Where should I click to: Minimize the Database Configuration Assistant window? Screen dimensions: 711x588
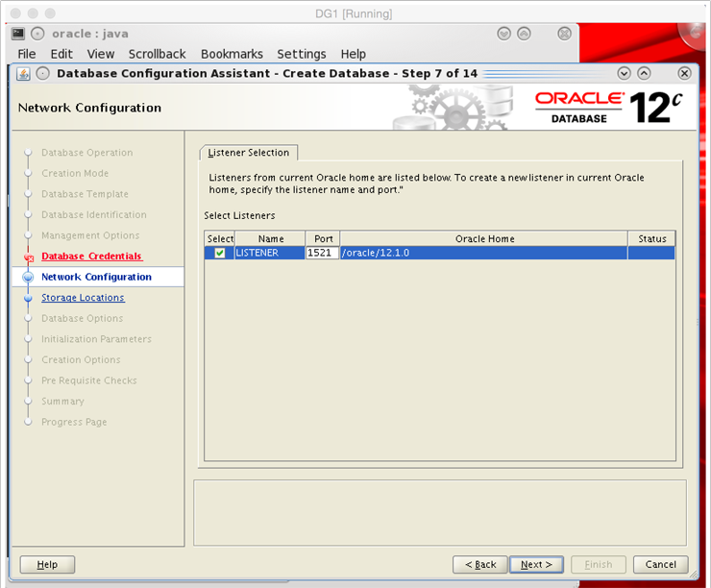tap(624, 73)
